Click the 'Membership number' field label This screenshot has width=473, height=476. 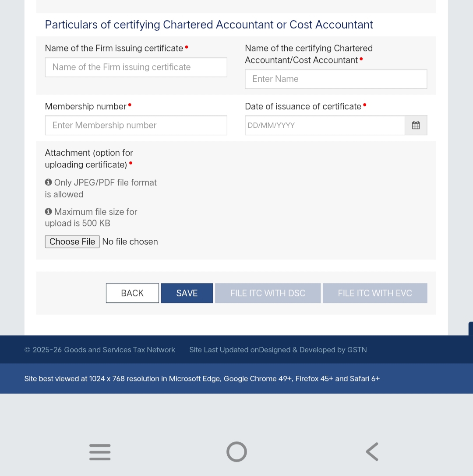click(86, 106)
